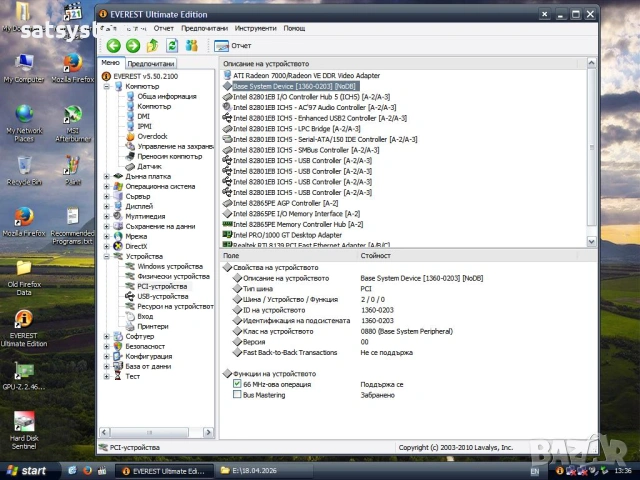Click the tree panel scroll right arrow
This screenshot has height=480, width=640.
[x=208, y=432]
